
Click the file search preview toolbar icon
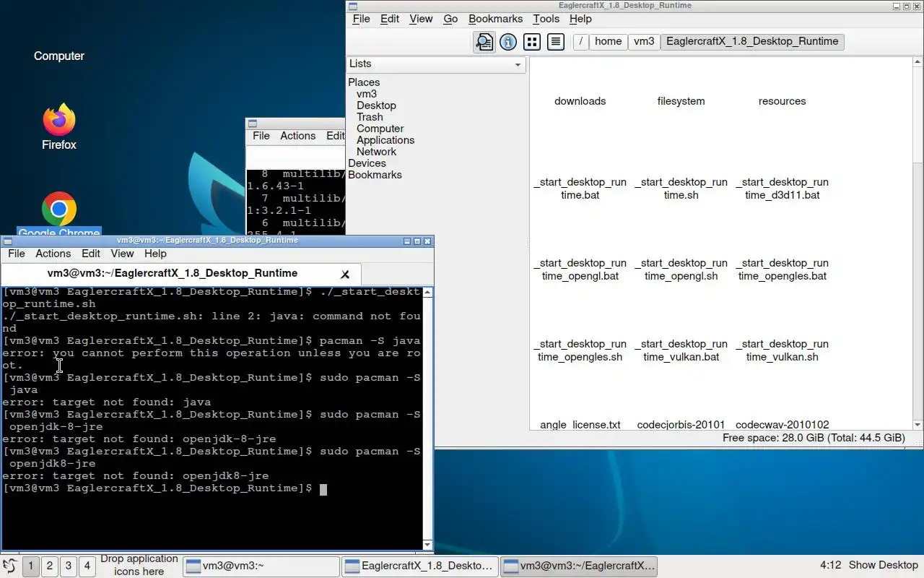click(x=484, y=42)
